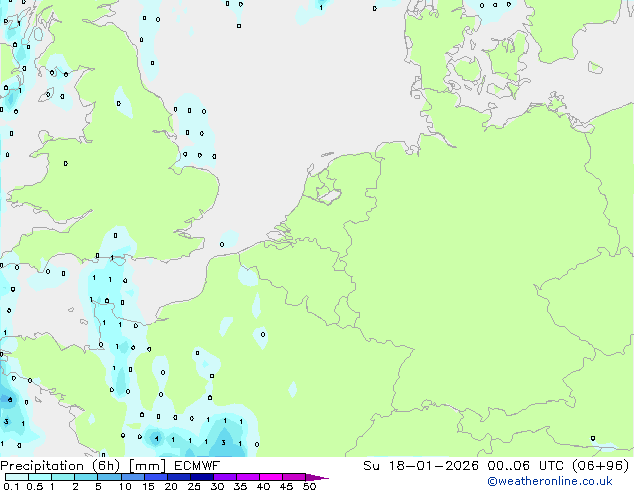The height and width of the screenshot is (490, 634).
Task: Select the 20–25 mm dark blue swatch
Action: [178, 477]
